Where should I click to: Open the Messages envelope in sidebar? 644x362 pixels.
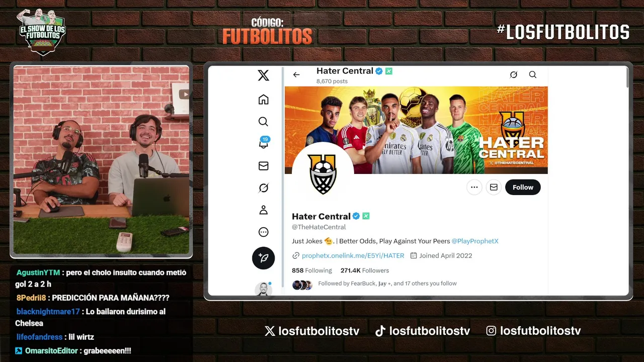click(x=263, y=166)
